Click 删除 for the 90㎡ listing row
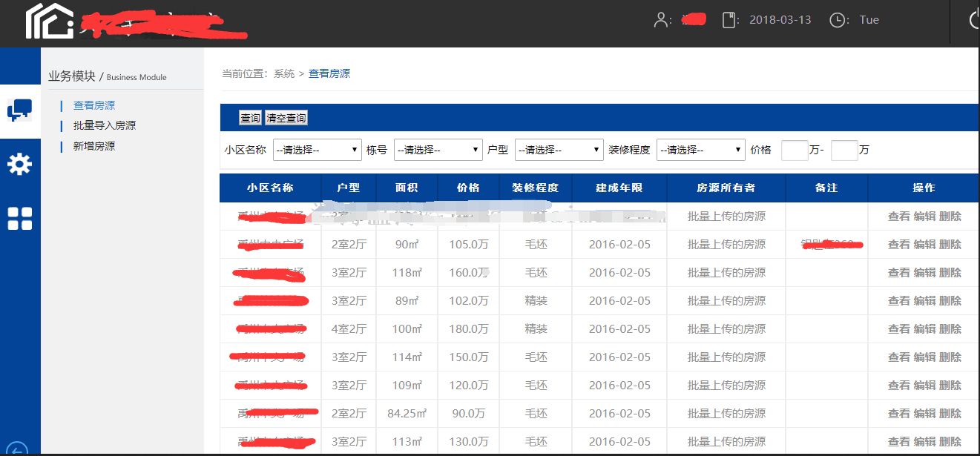Screen dimensions: 980x456 (x=950, y=245)
